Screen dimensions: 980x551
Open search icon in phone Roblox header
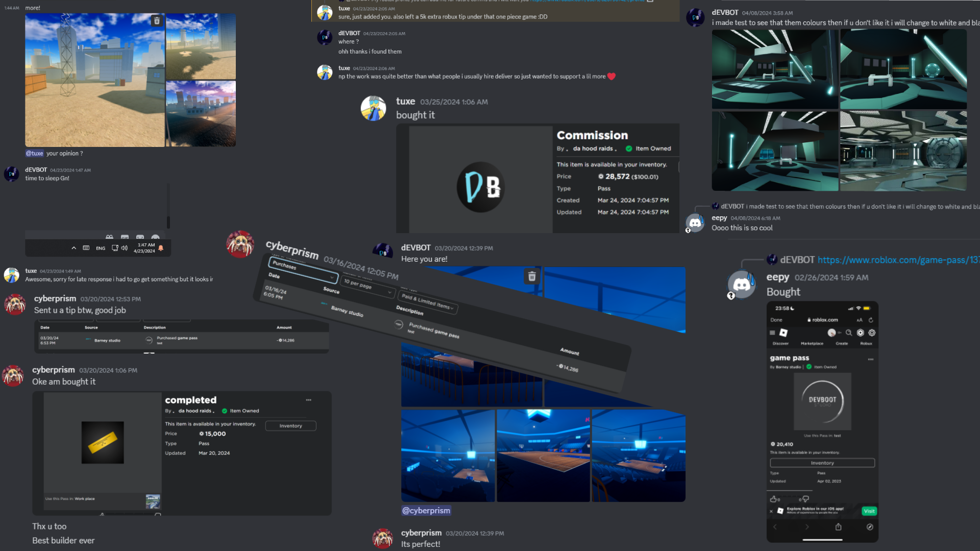tap(849, 333)
